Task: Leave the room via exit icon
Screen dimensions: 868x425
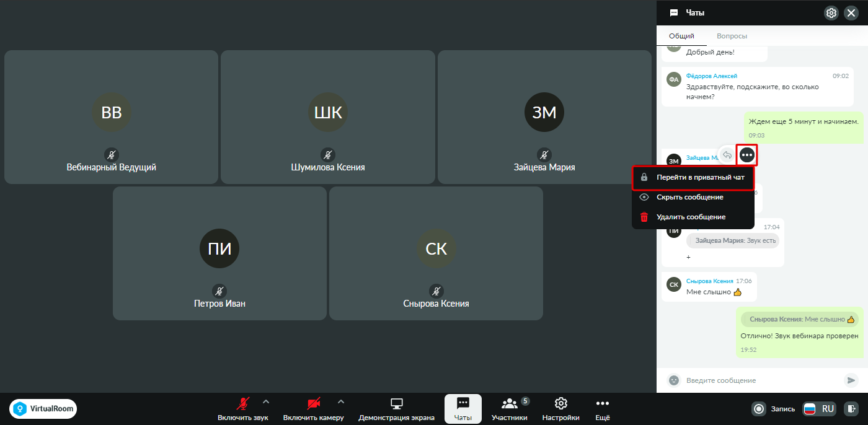Action: [x=852, y=409]
